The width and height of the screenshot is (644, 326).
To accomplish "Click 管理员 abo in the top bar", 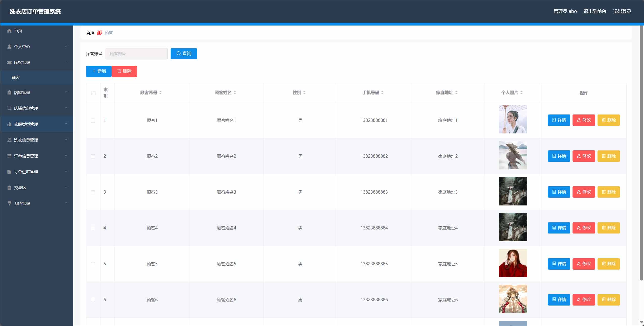I will click(x=565, y=11).
